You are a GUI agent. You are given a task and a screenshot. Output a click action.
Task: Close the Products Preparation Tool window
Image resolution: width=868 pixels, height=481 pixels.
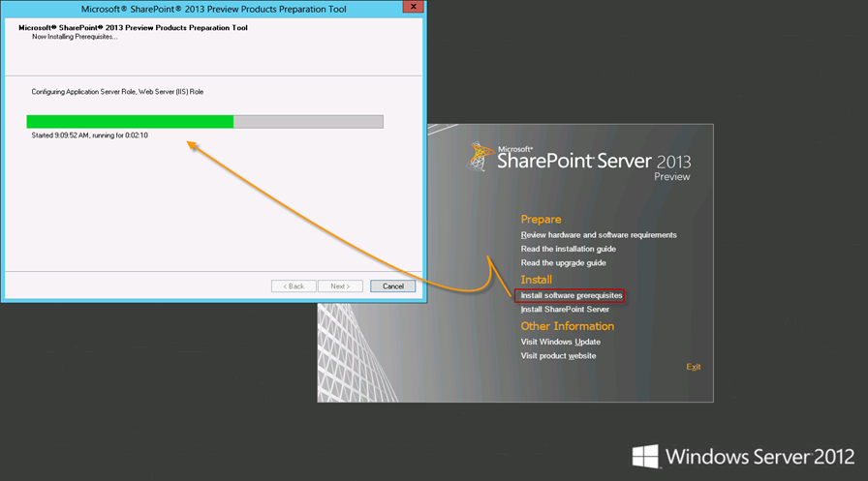point(413,7)
